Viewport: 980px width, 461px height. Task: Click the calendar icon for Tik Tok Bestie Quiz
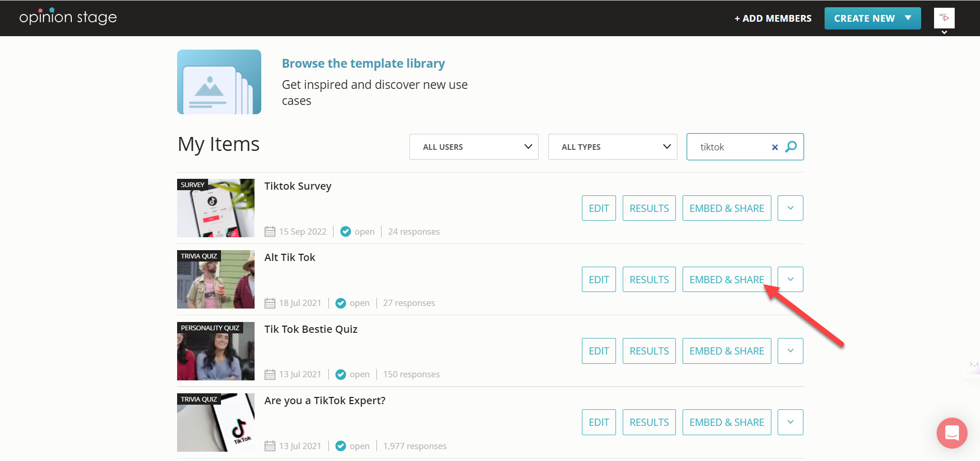click(270, 374)
